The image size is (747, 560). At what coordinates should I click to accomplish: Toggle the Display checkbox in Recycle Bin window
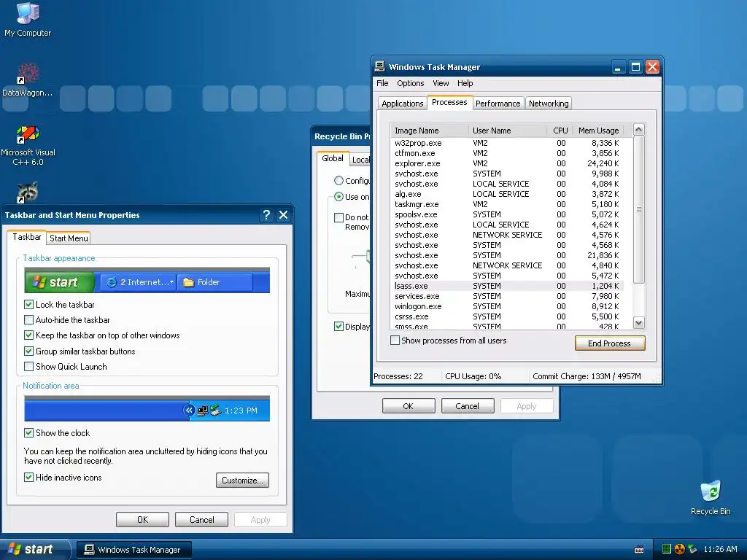click(338, 326)
